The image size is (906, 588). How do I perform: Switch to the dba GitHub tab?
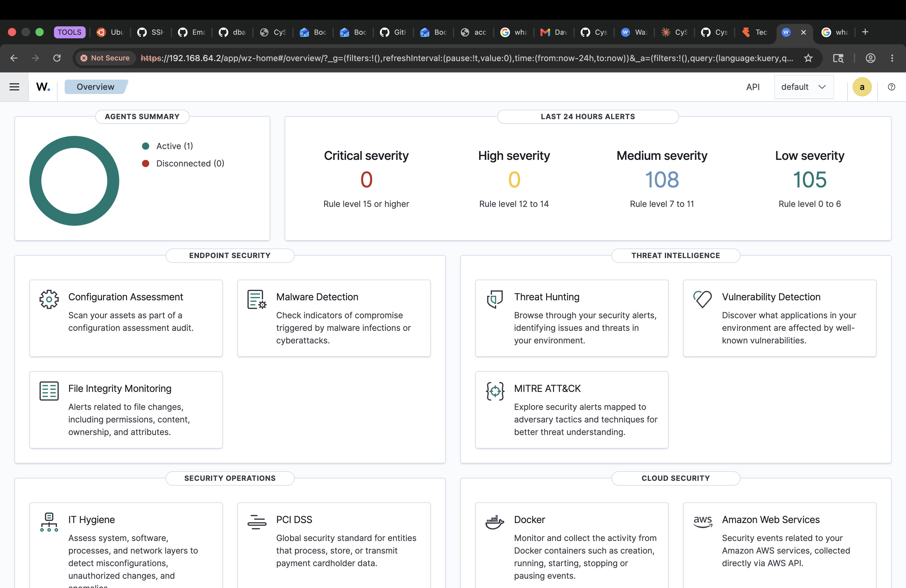click(x=232, y=32)
